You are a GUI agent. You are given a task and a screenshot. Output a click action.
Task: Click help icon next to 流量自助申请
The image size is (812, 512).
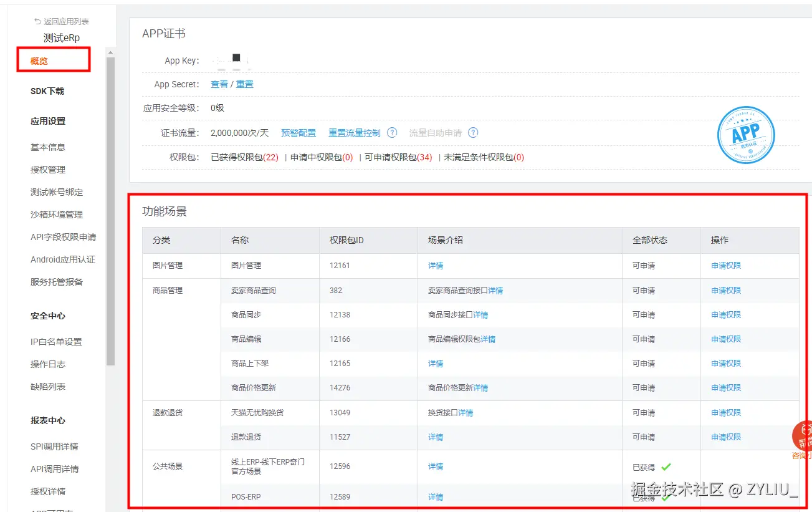473,132
